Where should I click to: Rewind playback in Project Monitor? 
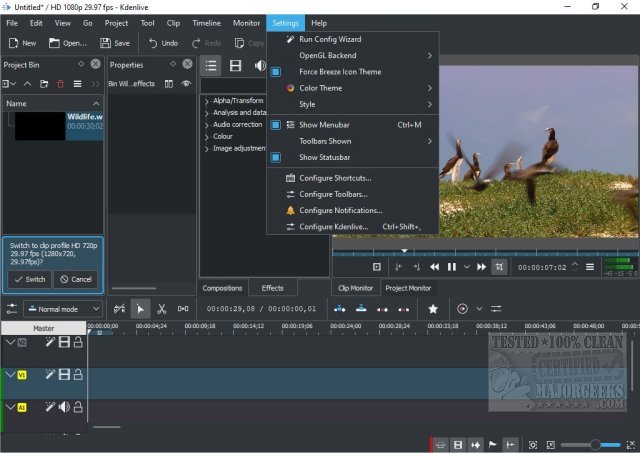click(435, 267)
